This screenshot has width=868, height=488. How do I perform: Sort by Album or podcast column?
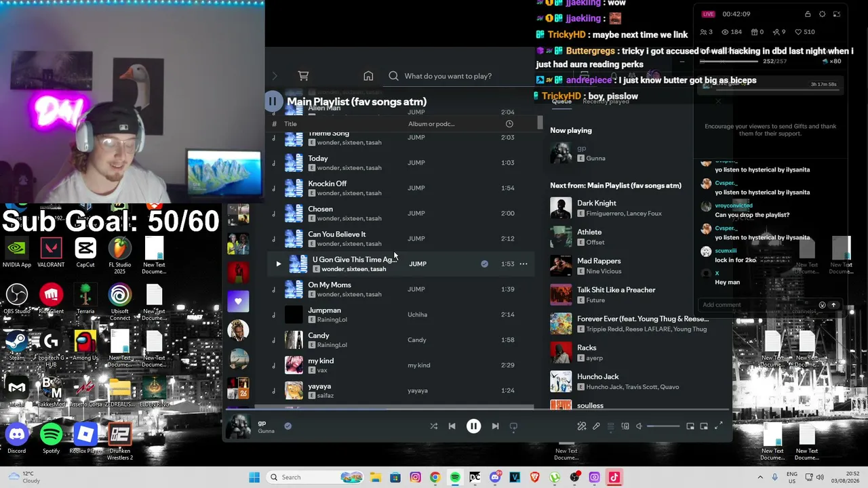[431, 124]
